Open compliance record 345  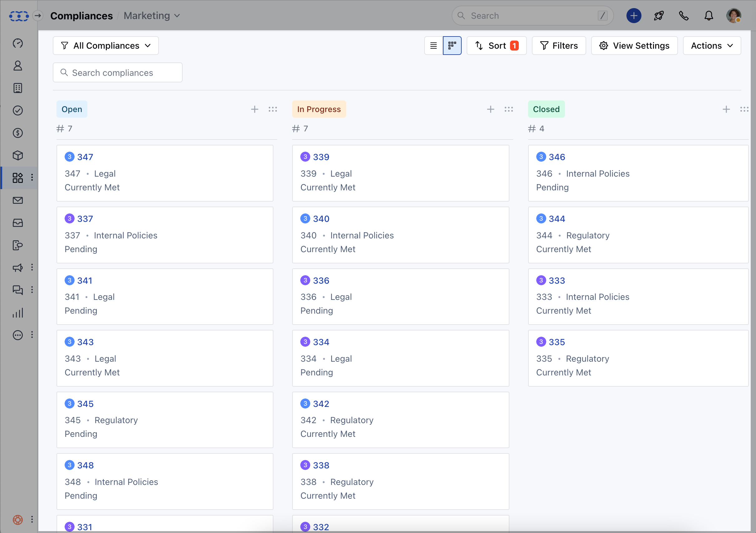(85, 404)
